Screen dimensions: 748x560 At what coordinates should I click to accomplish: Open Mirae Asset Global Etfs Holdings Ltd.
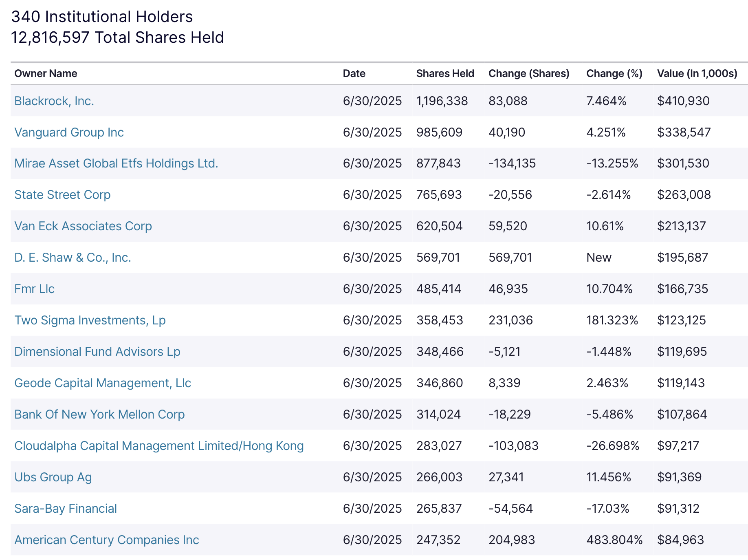116,163
